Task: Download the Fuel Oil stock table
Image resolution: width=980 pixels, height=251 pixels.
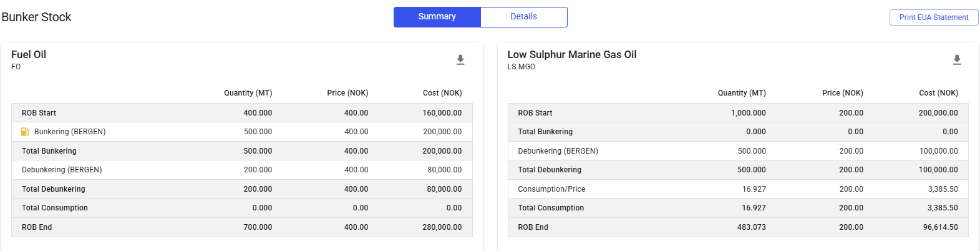Action: tap(460, 60)
